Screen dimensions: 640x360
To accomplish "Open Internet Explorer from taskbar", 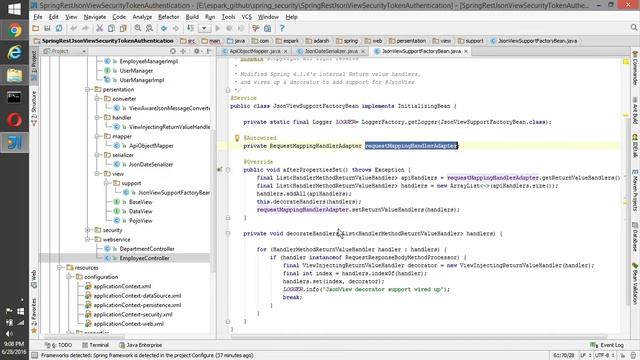I will 14,53.
